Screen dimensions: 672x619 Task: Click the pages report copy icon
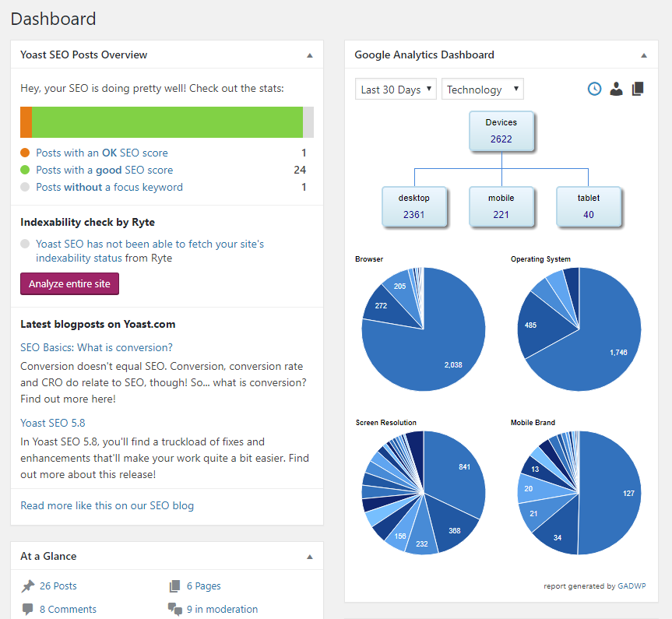click(638, 89)
